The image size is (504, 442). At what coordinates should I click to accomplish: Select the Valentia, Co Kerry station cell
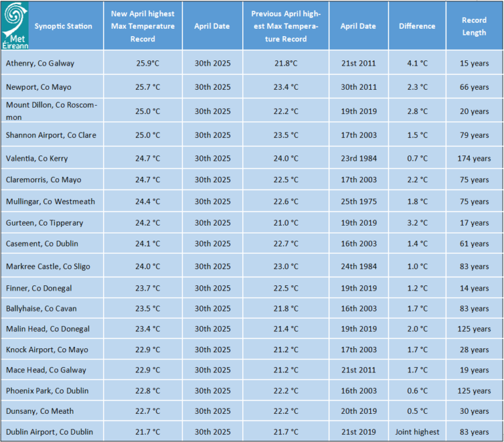click(x=52, y=158)
